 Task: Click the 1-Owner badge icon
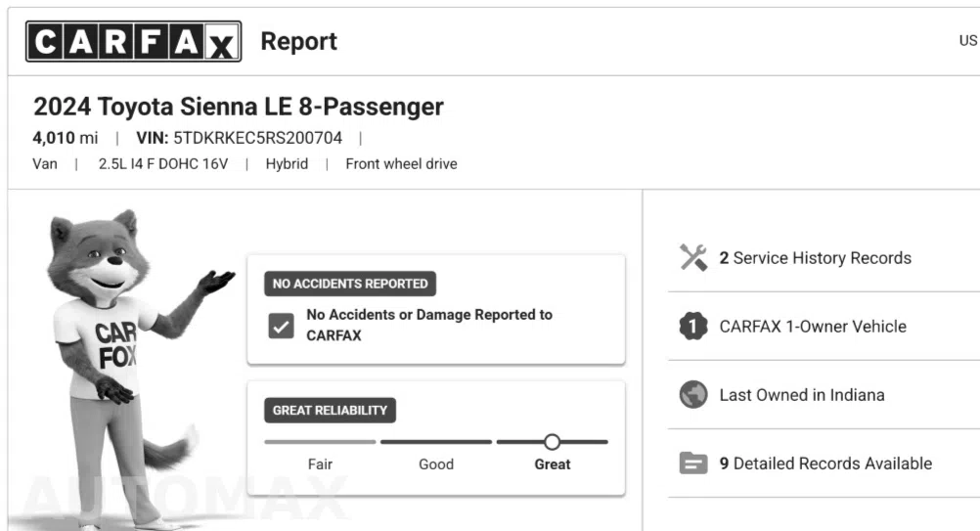pyautogui.click(x=693, y=326)
